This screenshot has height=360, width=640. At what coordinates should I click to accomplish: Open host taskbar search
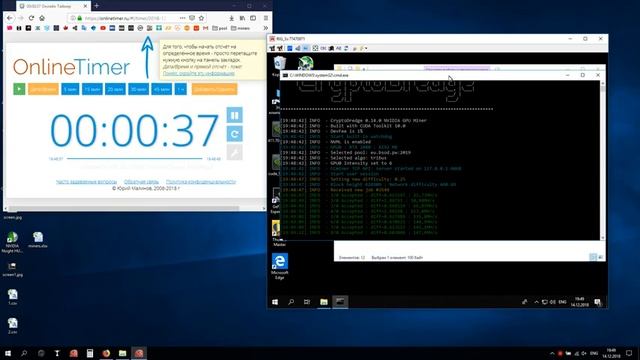24,353
